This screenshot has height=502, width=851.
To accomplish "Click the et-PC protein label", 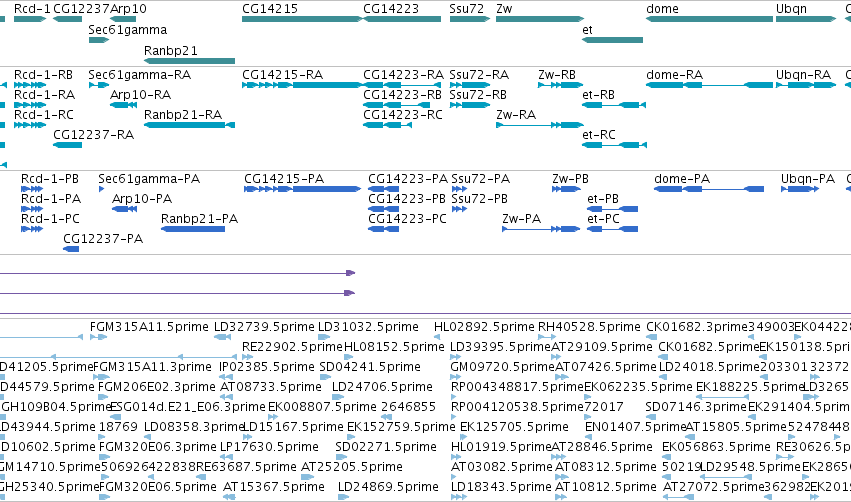I will click(604, 219).
